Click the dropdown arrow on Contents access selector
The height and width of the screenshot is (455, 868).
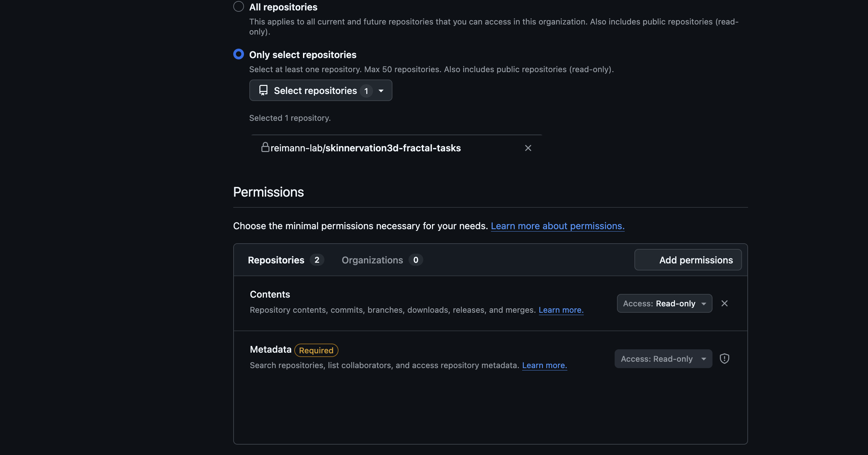pos(703,304)
